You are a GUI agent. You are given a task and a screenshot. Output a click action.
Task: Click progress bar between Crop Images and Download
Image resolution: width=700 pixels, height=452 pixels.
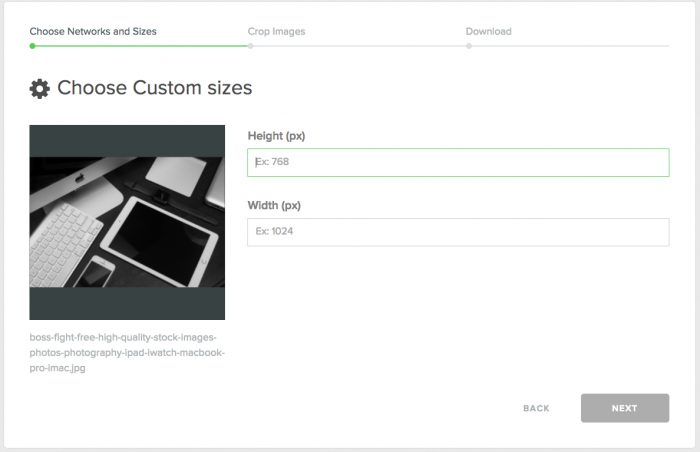pyautogui.click(x=360, y=46)
